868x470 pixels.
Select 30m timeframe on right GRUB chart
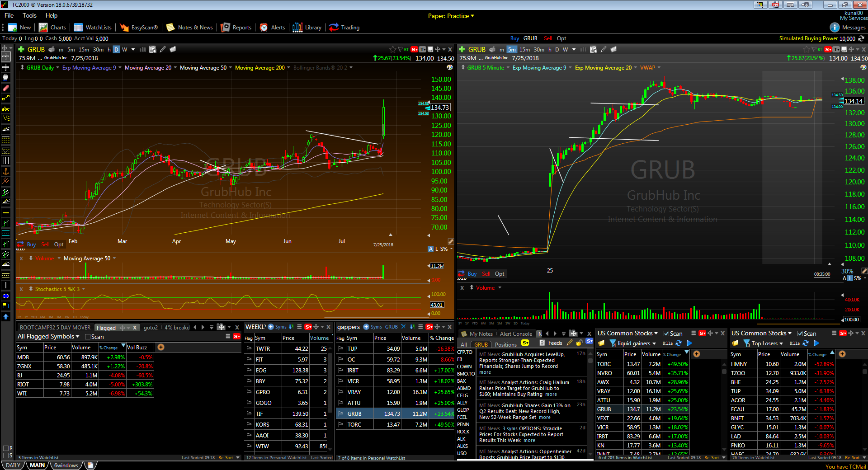(x=539, y=50)
